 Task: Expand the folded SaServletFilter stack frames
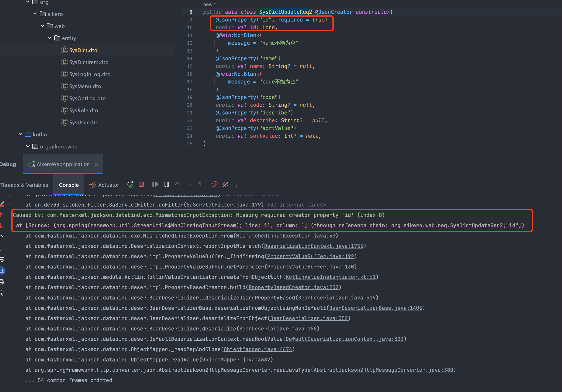(x=10, y=205)
